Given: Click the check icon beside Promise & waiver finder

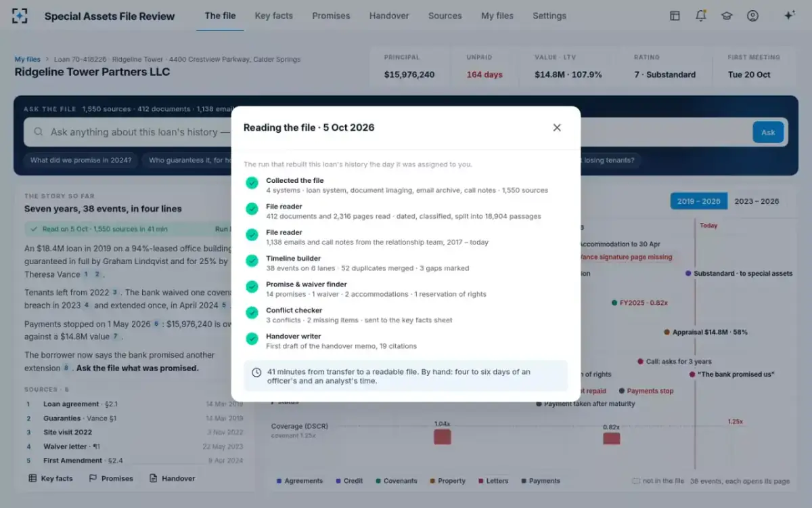Looking at the screenshot, I should pyautogui.click(x=252, y=287).
